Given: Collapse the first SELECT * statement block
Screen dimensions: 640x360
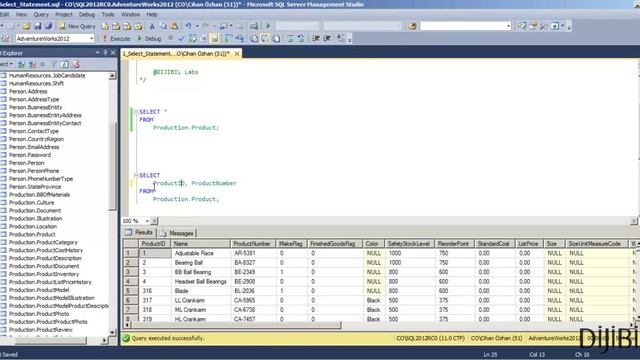Looking at the screenshot, I should (x=136, y=111).
